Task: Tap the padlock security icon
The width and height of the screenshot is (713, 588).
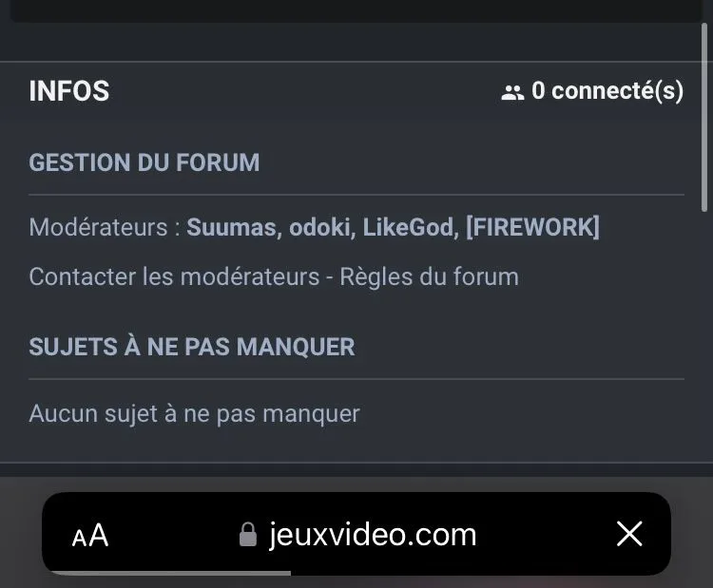Action: pyautogui.click(x=248, y=535)
